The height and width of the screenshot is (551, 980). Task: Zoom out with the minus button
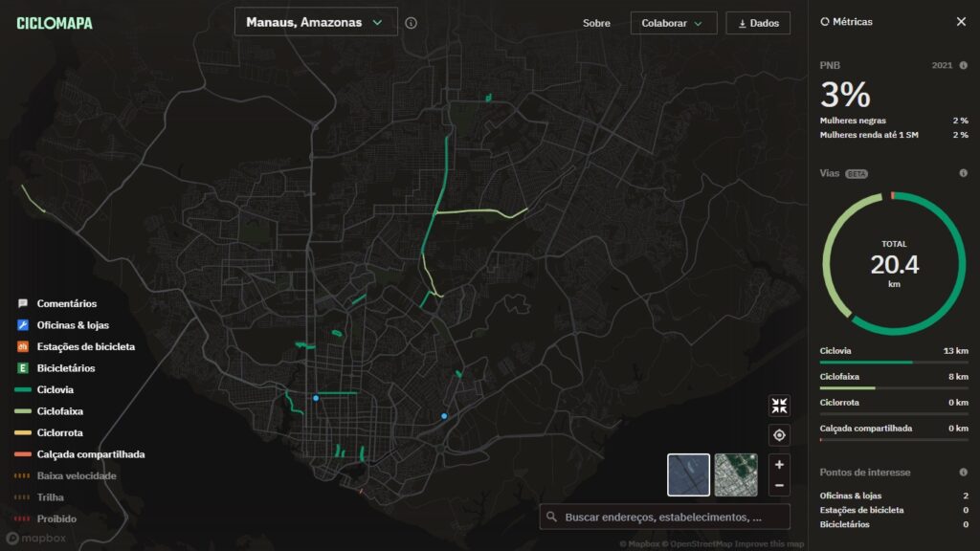click(779, 486)
